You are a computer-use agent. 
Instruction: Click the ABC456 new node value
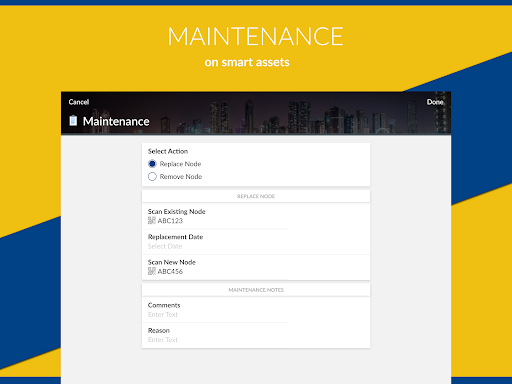[170, 271]
